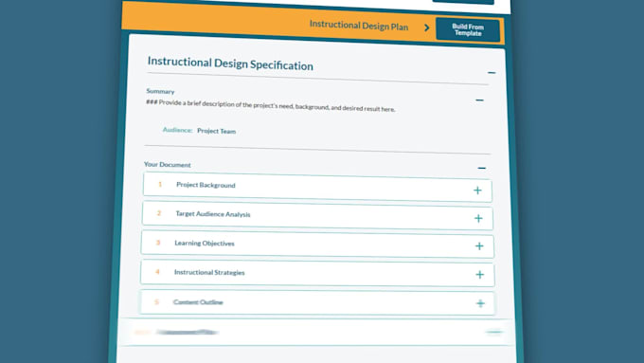644x363 pixels.
Task: Collapse the Instructional Design Specification section
Action: [492, 73]
